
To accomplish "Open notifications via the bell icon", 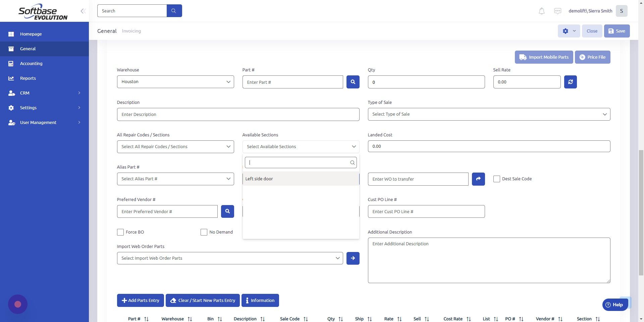I will (541, 11).
